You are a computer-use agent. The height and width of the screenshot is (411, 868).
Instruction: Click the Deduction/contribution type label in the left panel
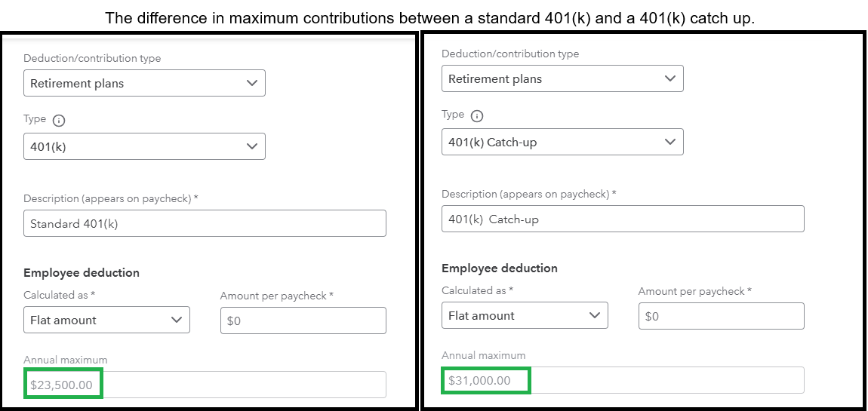pos(92,58)
